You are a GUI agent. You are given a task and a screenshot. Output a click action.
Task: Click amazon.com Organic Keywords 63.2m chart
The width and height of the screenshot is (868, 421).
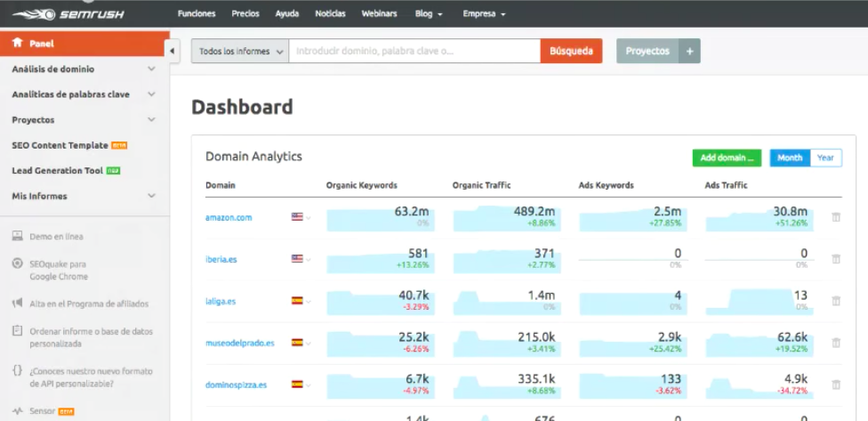pos(381,218)
